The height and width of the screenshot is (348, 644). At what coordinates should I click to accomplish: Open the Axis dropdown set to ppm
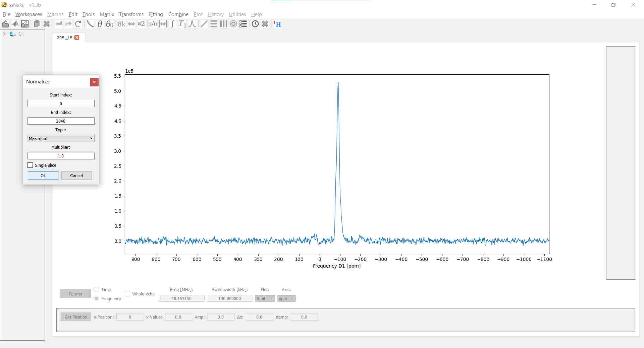coord(286,298)
